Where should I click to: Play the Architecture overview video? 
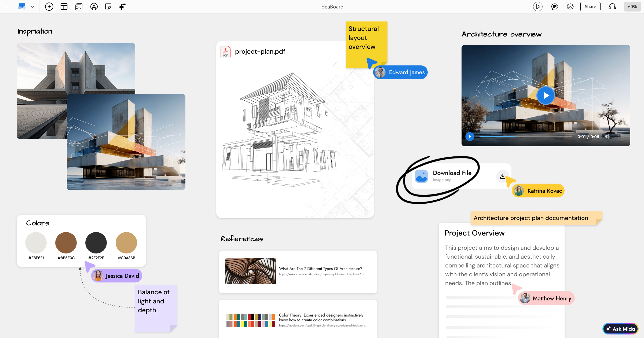pos(546,95)
